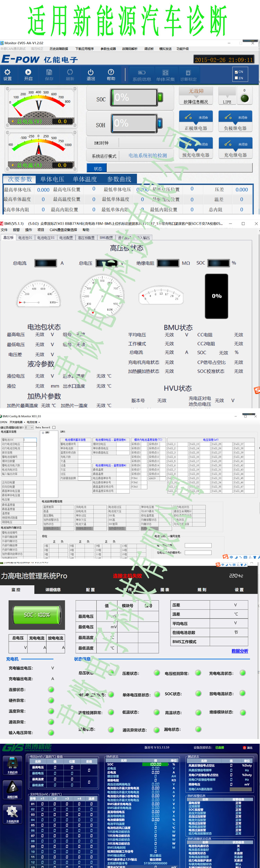Click the green SOC:100% battery gauge
This screenshot has height=868, width=260.
click(x=37, y=615)
